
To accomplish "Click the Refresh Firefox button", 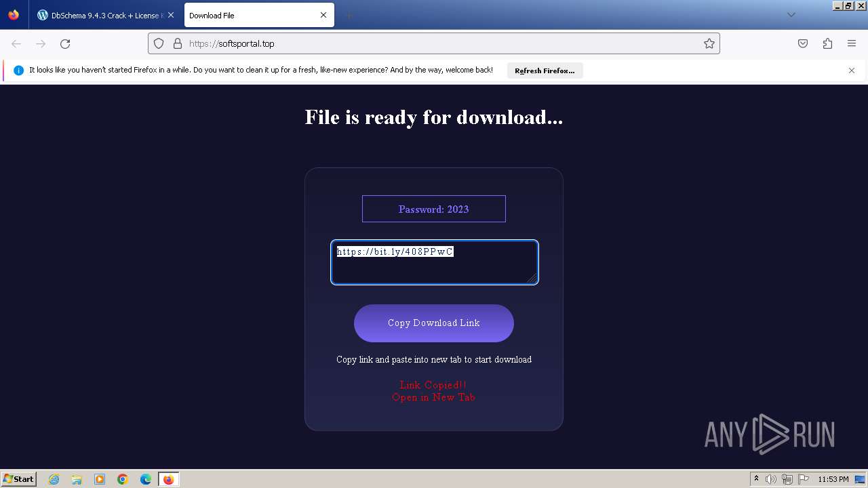I will (545, 70).
